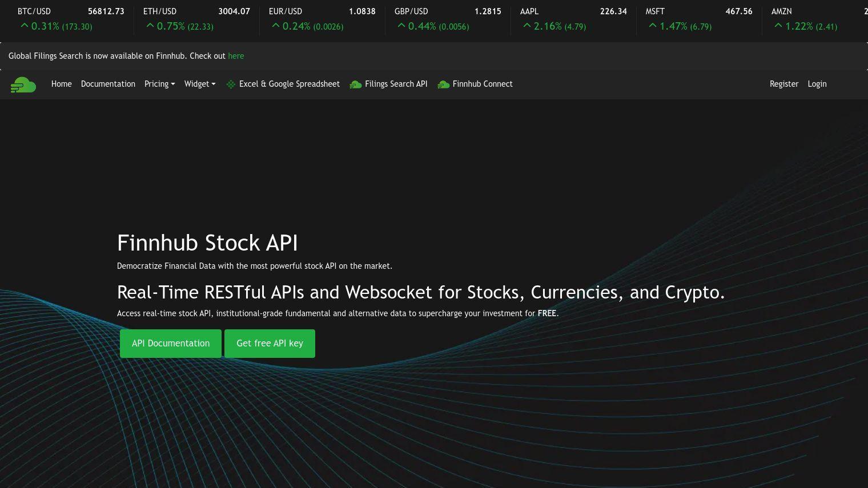The image size is (868, 488).
Task: Click the EUR/USD up-arrow indicator
Action: point(275,26)
